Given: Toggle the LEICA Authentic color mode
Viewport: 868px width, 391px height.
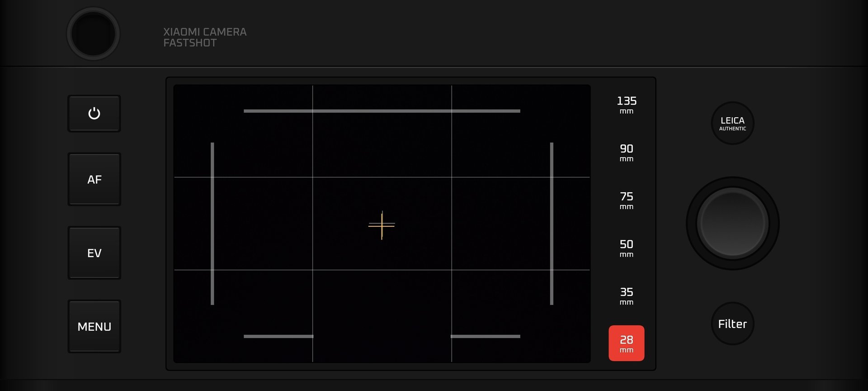Looking at the screenshot, I should tap(732, 123).
